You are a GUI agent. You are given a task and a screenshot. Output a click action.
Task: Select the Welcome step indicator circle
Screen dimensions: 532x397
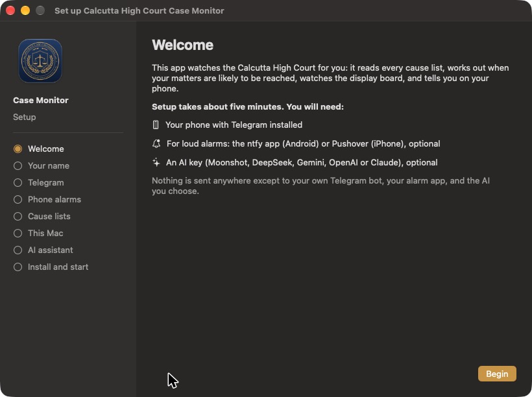18,149
